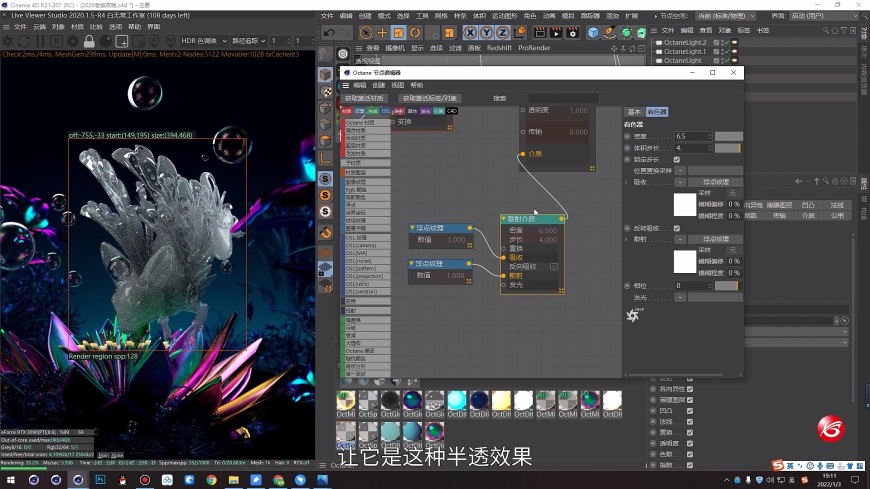Click the white 吸收 color swatch
870x489 pixels.
point(684,204)
